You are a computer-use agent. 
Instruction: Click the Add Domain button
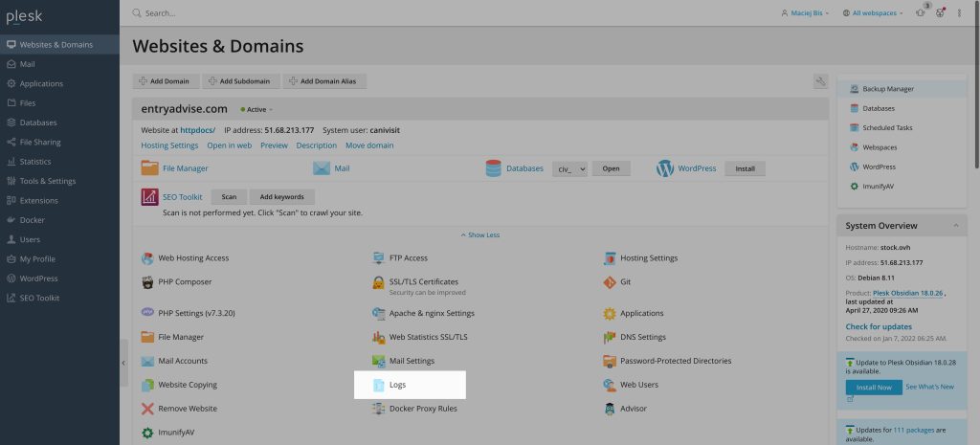166,81
